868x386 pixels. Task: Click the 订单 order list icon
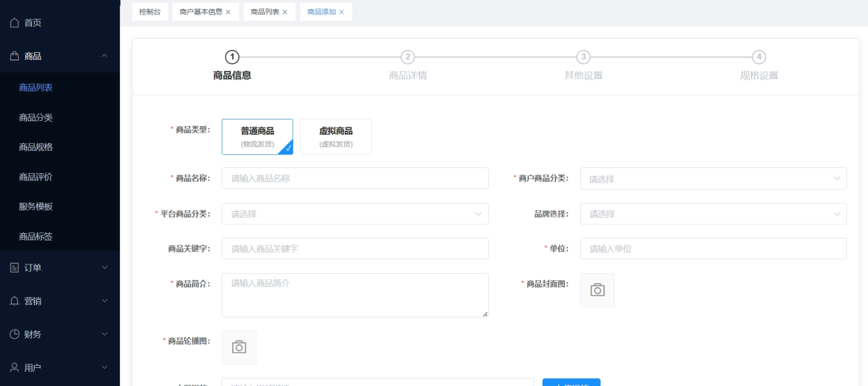[14, 267]
